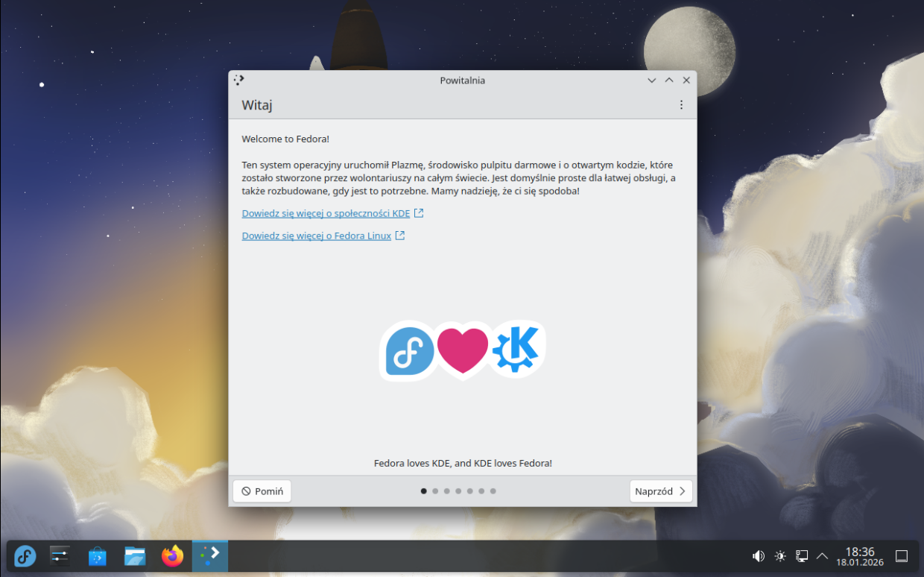924x577 pixels.
Task: Click the Naprzód next button
Action: click(660, 491)
